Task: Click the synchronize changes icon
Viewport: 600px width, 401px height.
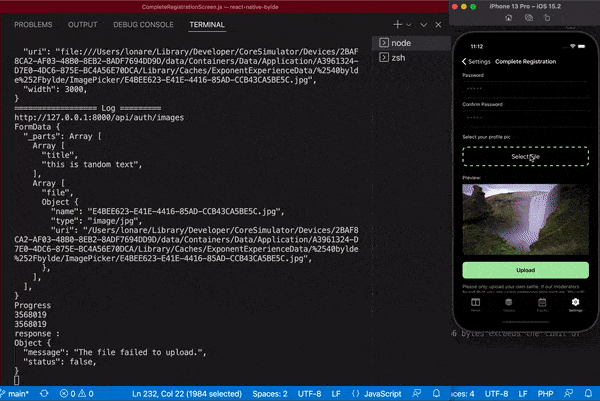Action: click(x=44, y=393)
